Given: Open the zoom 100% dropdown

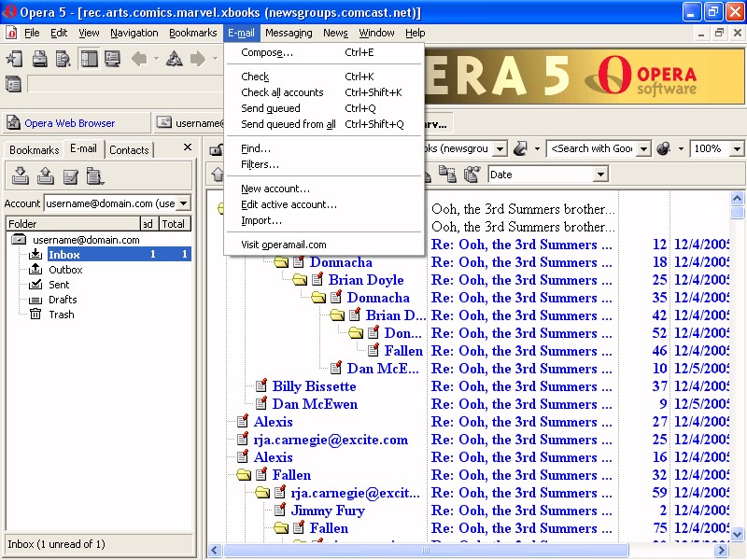Looking at the screenshot, I should (737, 148).
